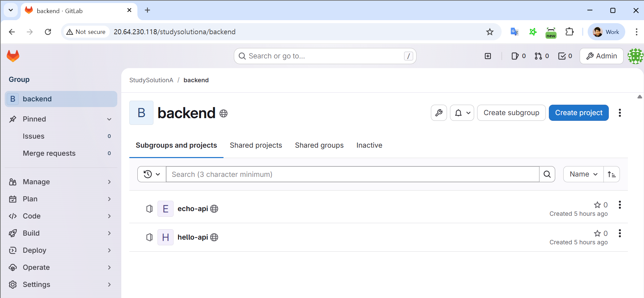Star the echo-api project
The image size is (644, 298).
pyautogui.click(x=597, y=205)
